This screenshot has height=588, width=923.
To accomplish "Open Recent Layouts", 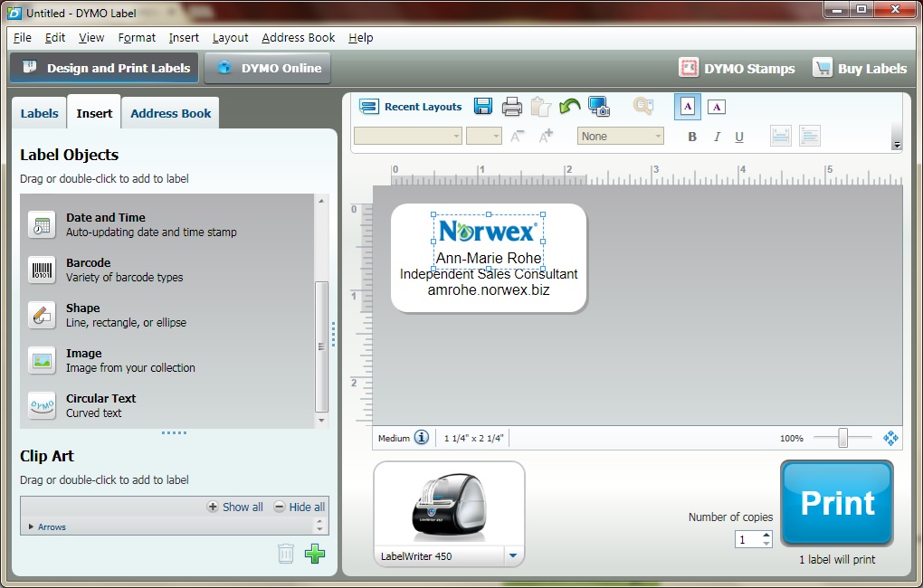I will point(410,107).
